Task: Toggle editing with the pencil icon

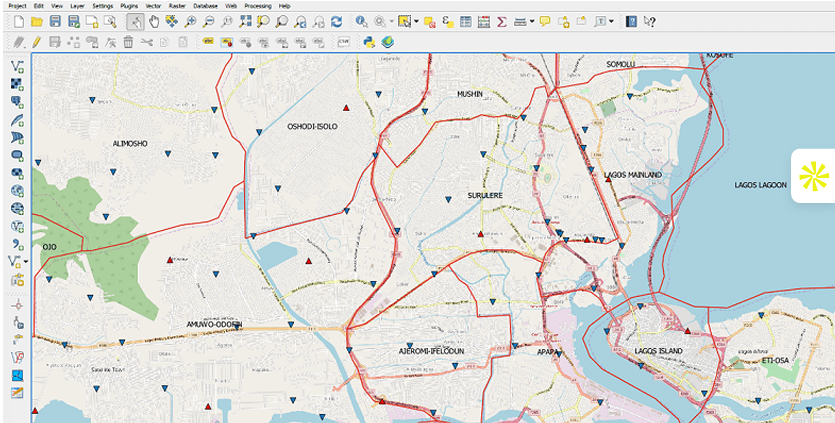Action: click(x=36, y=42)
